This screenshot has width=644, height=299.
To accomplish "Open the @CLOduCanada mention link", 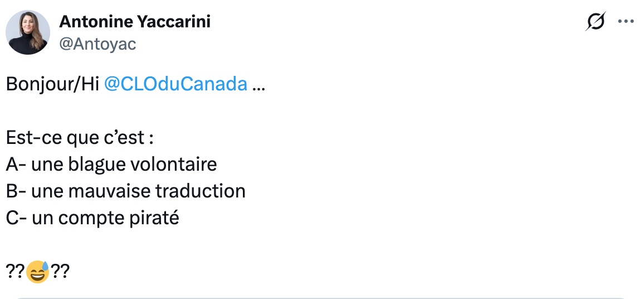I will (x=175, y=84).
